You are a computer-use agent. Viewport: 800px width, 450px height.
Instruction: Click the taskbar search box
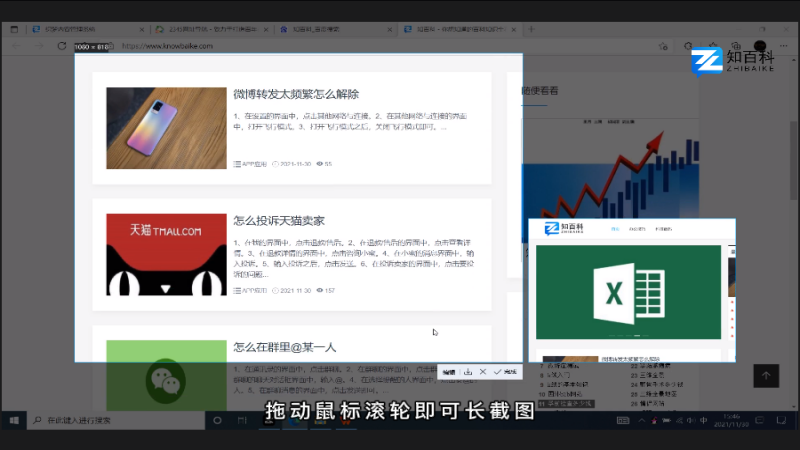(x=116, y=420)
